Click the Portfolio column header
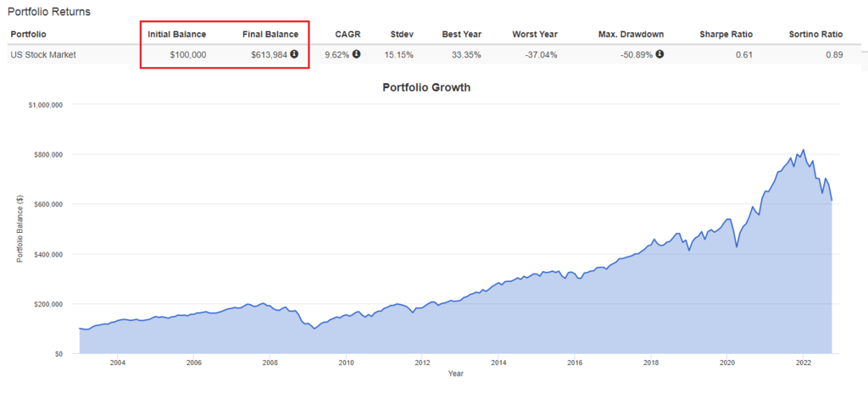Screen dimensions: 868x393 [28, 35]
